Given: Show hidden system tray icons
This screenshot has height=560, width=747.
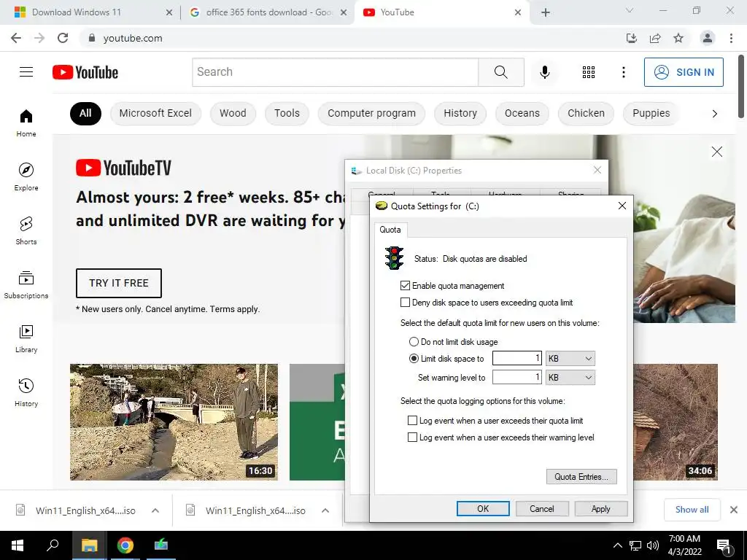Looking at the screenshot, I should pos(617,545).
